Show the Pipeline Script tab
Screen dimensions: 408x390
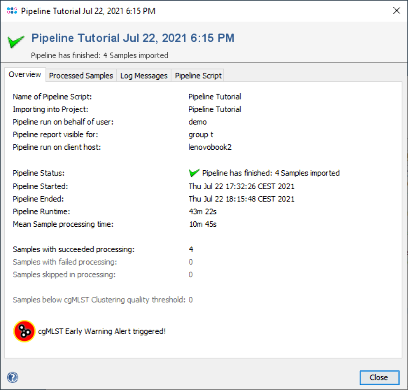coord(198,76)
